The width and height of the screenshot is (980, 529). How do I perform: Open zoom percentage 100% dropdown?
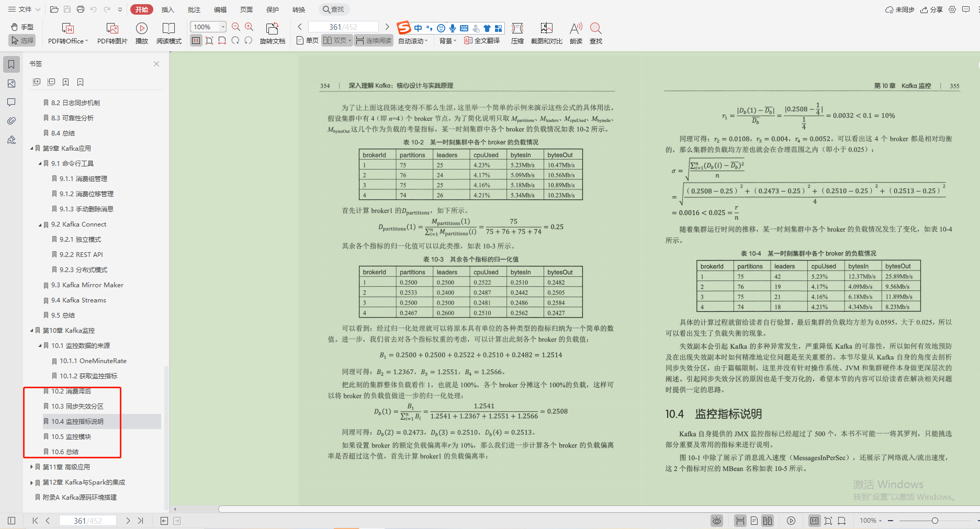[223, 27]
